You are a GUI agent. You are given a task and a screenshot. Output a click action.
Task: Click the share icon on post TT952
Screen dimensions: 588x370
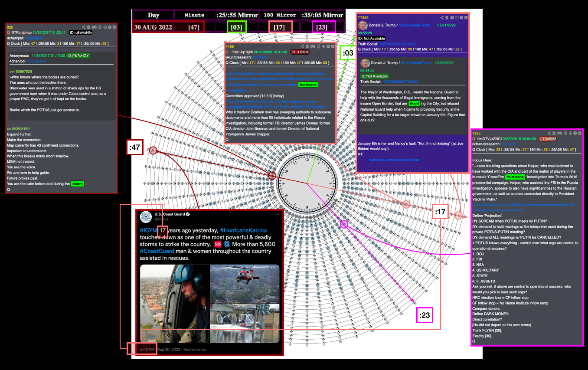(442, 17)
